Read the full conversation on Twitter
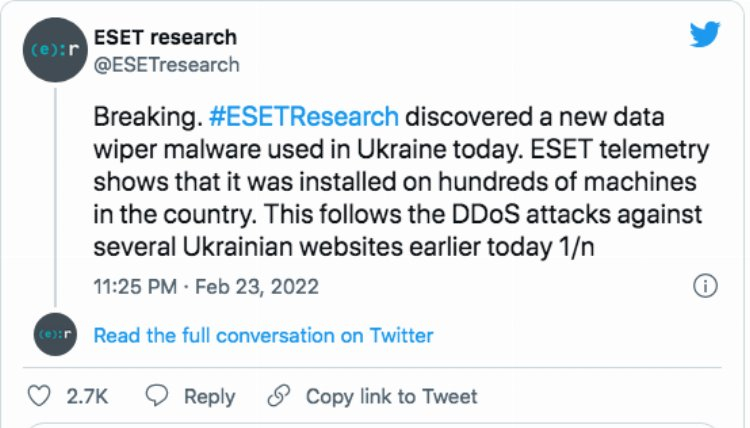 pyautogui.click(x=263, y=336)
